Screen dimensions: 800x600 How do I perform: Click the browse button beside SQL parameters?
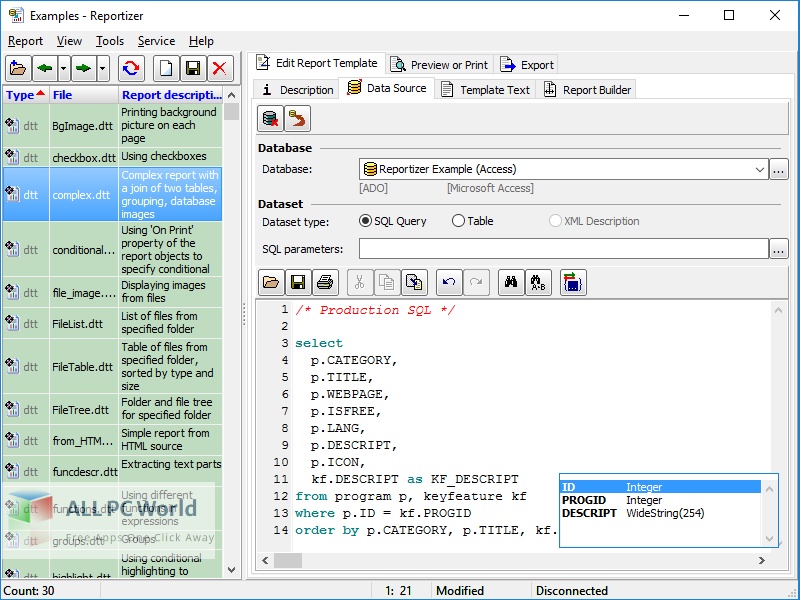pyautogui.click(x=780, y=249)
